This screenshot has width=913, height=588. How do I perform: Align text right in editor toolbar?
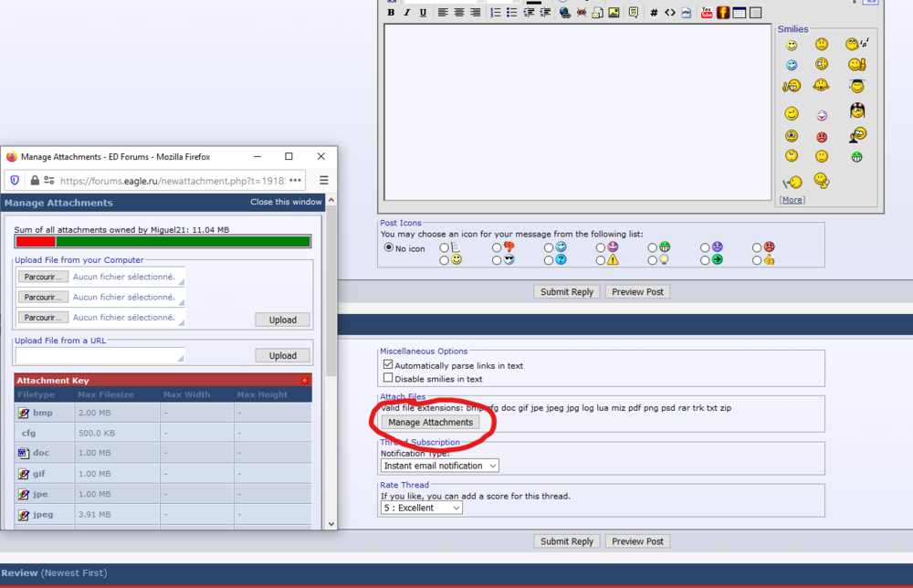[476, 12]
